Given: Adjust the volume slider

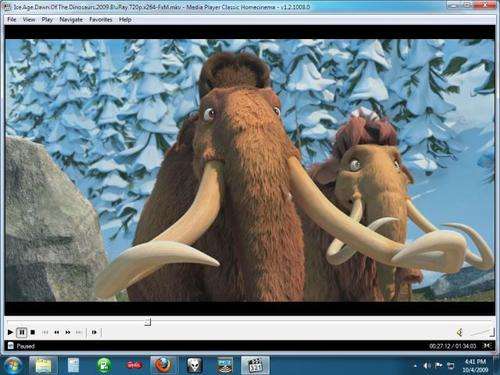Looking at the screenshot, I should (x=482, y=332).
